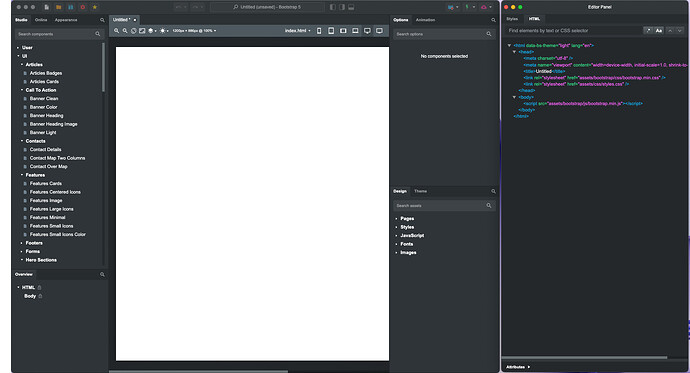This screenshot has height=373, width=690.
Task: Toggle the bottom panel visibility
Action: 351,7
